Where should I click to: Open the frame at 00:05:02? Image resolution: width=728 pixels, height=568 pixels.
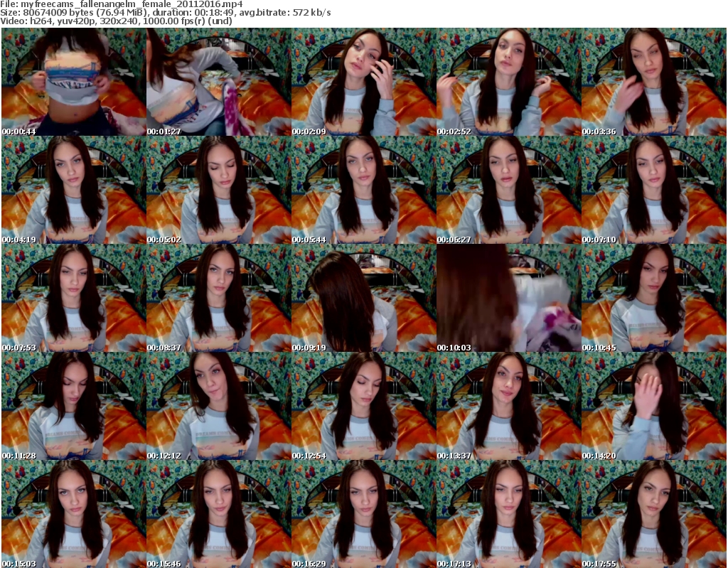pyautogui.click(x=219, y=190)
